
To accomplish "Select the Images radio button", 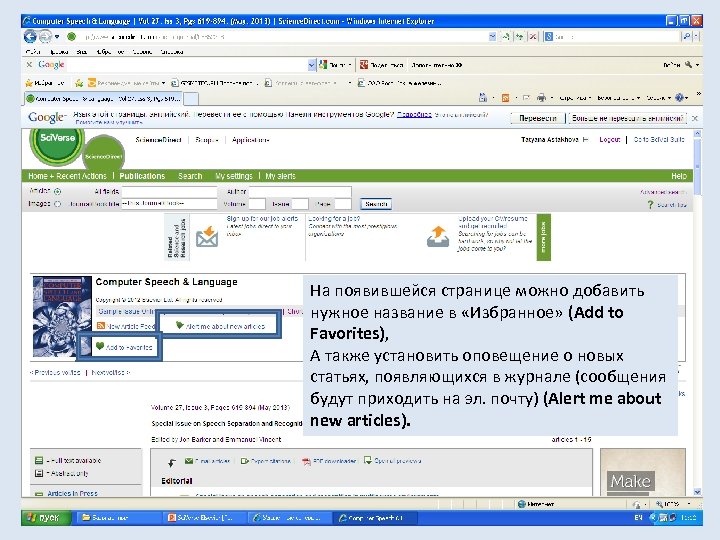I will [x=57, y=204].
